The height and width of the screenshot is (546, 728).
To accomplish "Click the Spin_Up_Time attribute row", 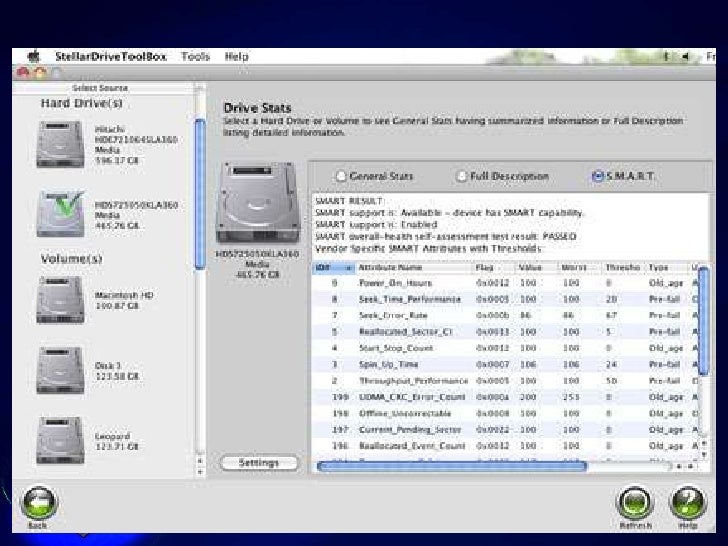I will tap(505, 364).
